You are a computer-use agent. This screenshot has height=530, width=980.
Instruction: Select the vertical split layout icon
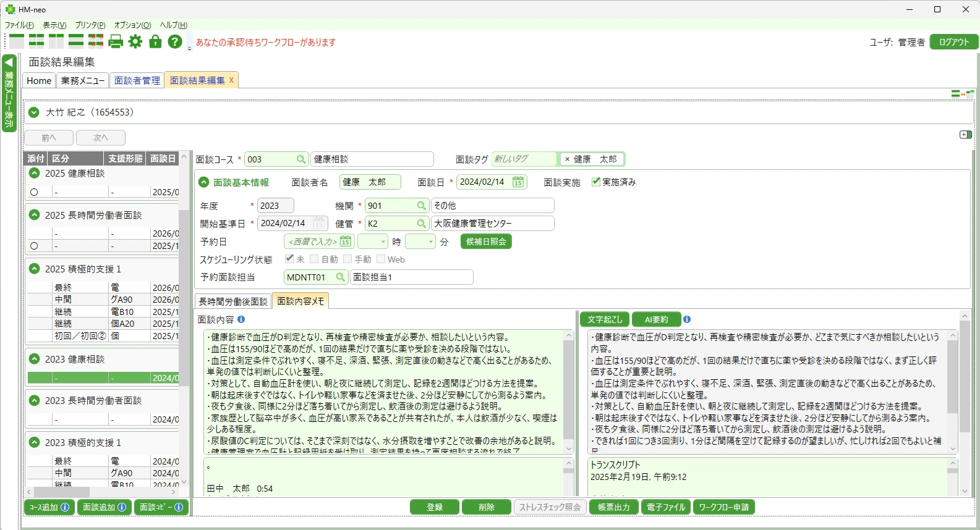56,41
